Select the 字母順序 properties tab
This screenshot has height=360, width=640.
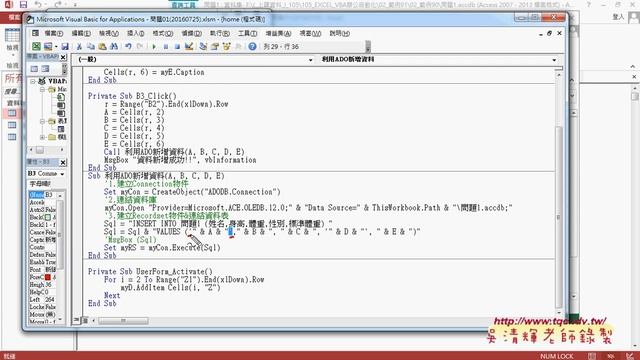point(40,184)
